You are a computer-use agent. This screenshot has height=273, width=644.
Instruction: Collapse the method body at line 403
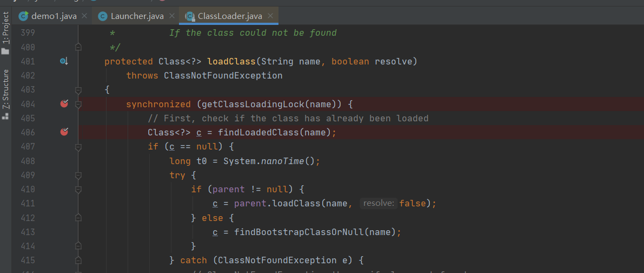pos(78,89)
